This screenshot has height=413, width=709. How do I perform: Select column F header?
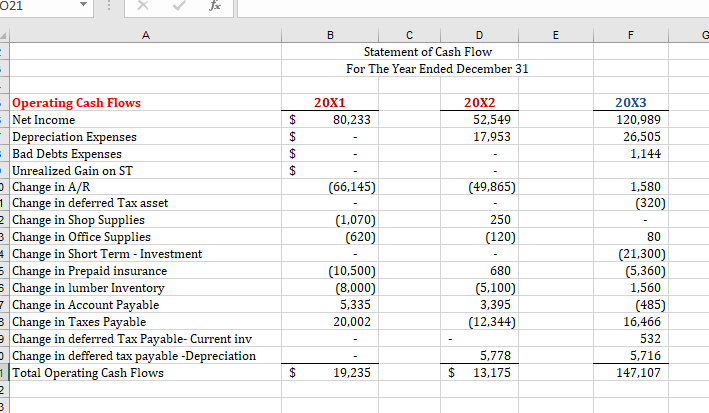click(x=631, y=35)
